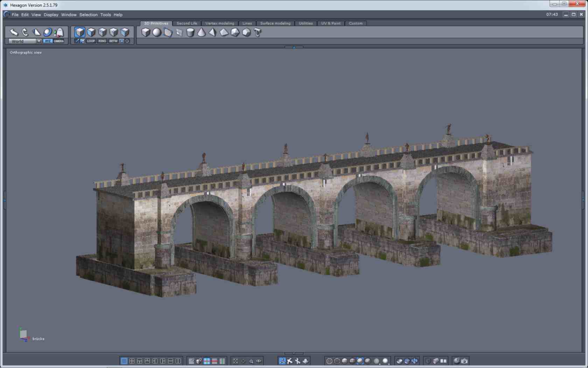588x368 pixels.
Task: Choose the four-view grid layout
Action: (132, 361)
